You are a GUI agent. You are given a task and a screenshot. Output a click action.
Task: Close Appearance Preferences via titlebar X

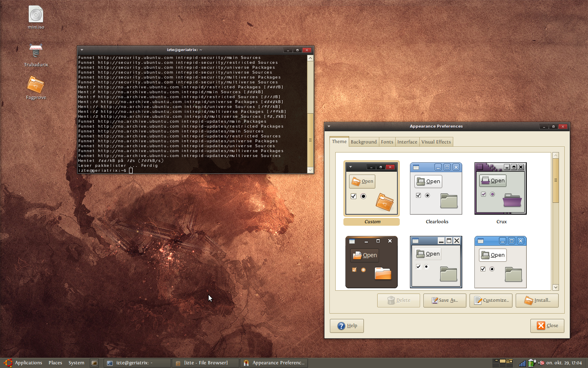tap(563, 126)
